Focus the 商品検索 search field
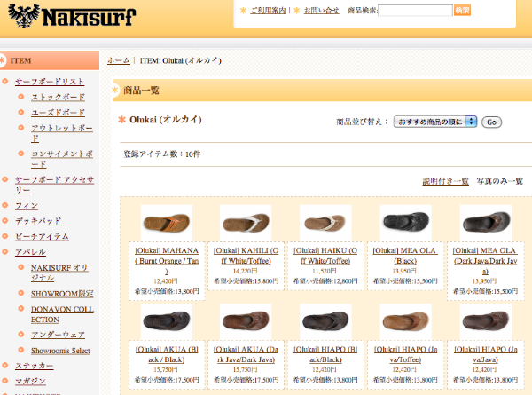Viewport: 532px width, 395px height. click(415, 10)
